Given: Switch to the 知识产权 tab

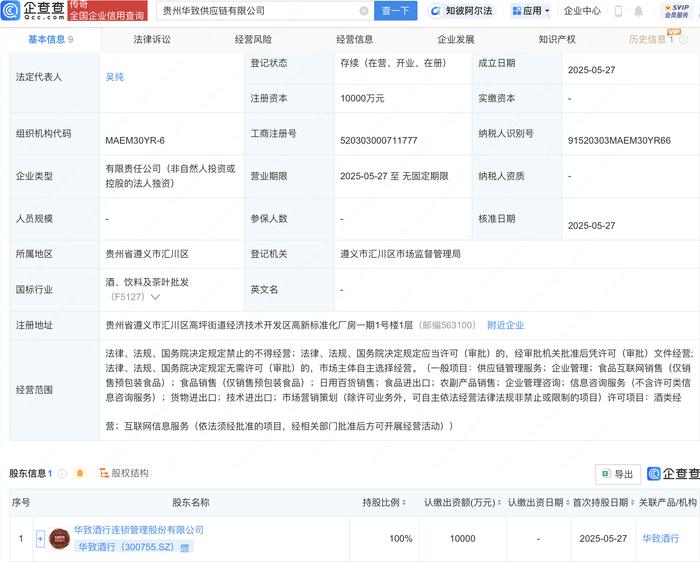Looking at the screenshot, I should click(557, 40).
